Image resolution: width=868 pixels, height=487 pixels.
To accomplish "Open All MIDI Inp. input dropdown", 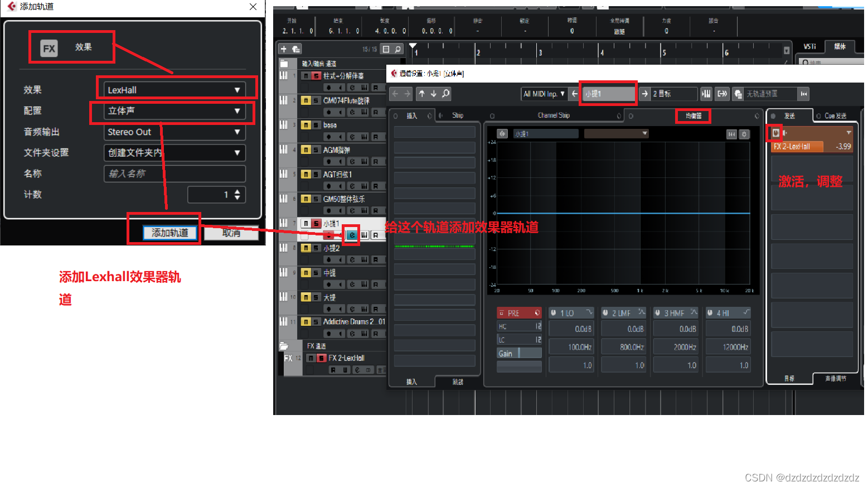I will (x=544, y=94).
